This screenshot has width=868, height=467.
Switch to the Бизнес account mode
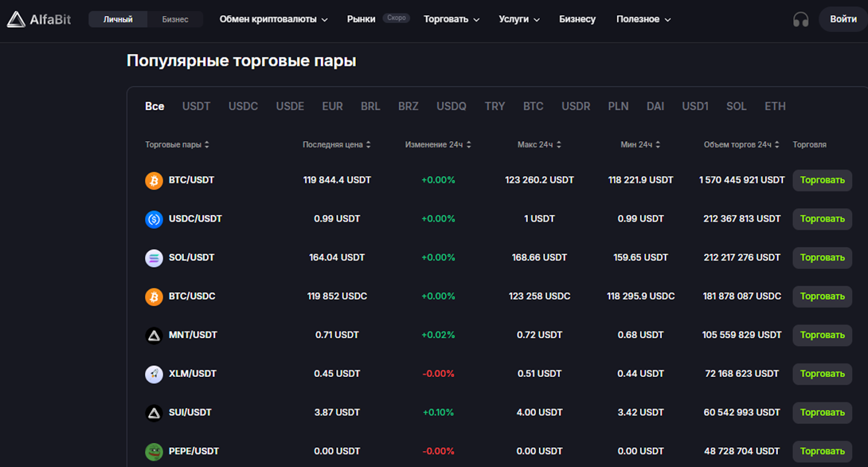click(175, 20)
